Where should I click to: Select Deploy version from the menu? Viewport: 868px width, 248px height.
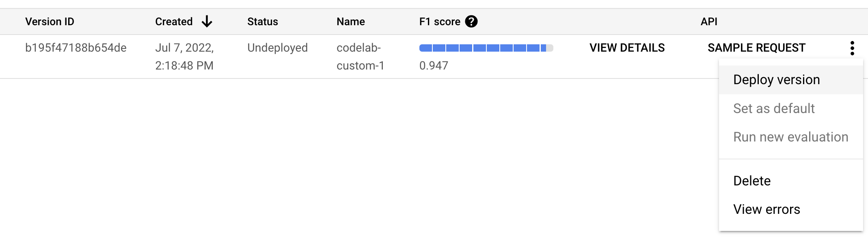[776, 80]
